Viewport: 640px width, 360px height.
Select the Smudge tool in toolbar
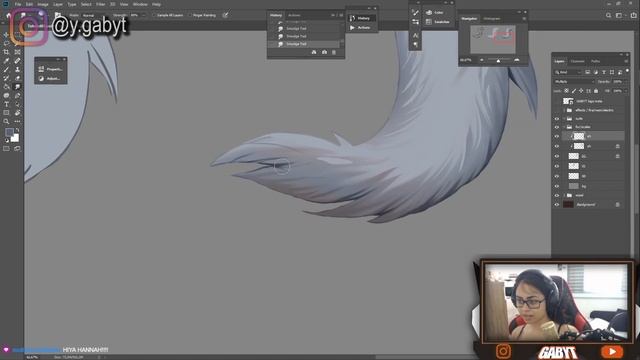pyautogui.click(x=17, y=87)
